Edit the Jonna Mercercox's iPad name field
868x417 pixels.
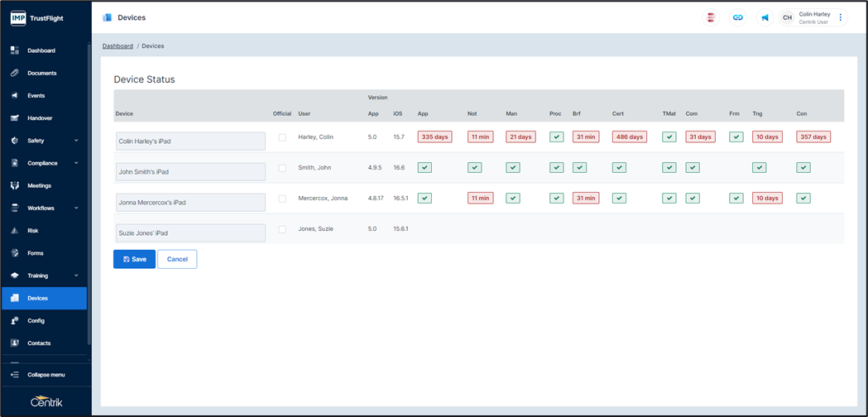tap(190, 202)
